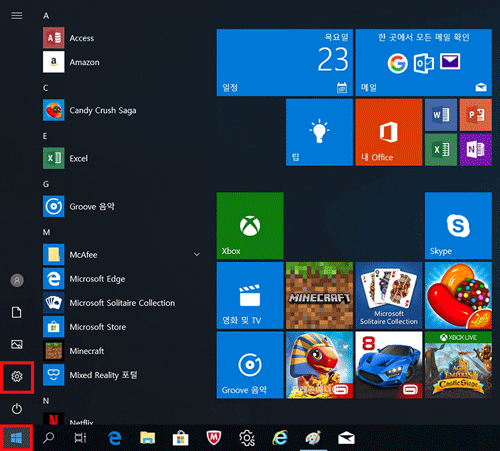This screenshot has width=500, height=451.
Task: Open the Word tile
Action: coord(441,115)
